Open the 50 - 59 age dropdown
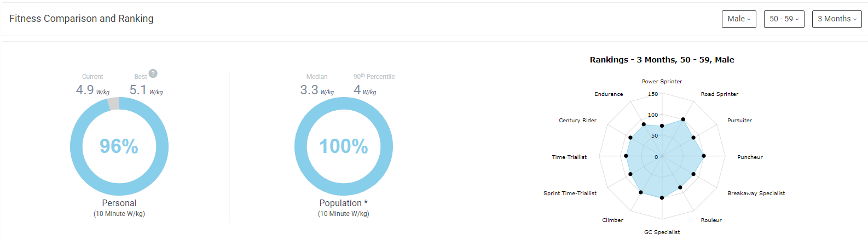The width and height of the screenshot is (868, 239). [x=784, y=19]
